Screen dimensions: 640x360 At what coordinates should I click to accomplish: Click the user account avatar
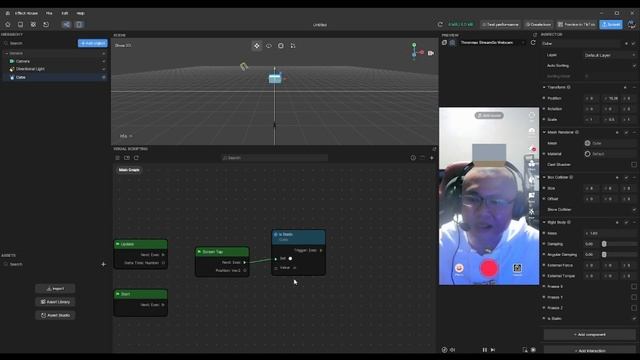click(x=631, y=24)
